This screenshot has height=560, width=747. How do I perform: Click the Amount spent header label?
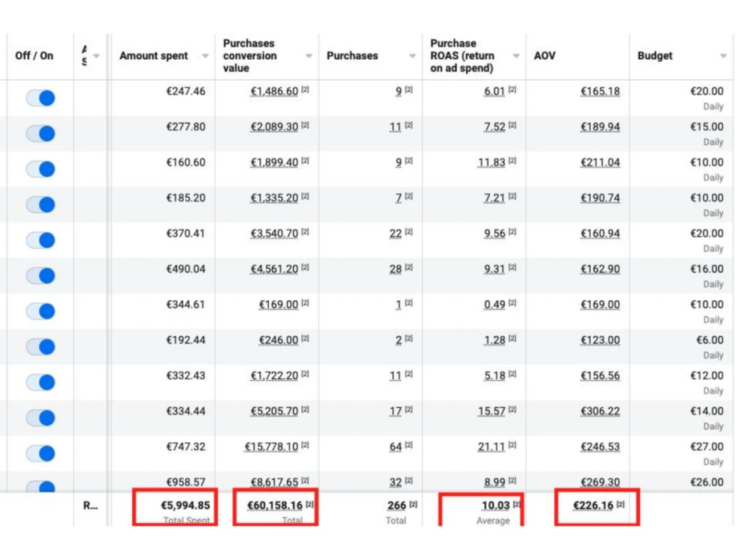pos(153,56)
